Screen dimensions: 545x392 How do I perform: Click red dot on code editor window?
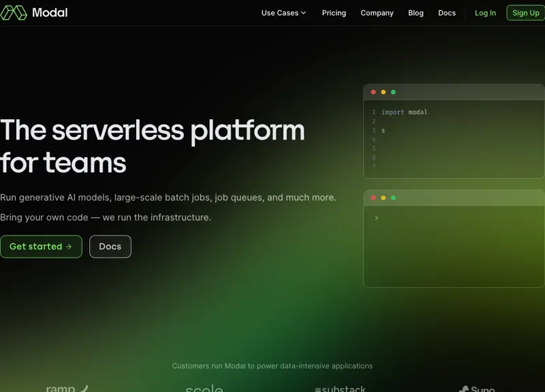tap(373, 92)
